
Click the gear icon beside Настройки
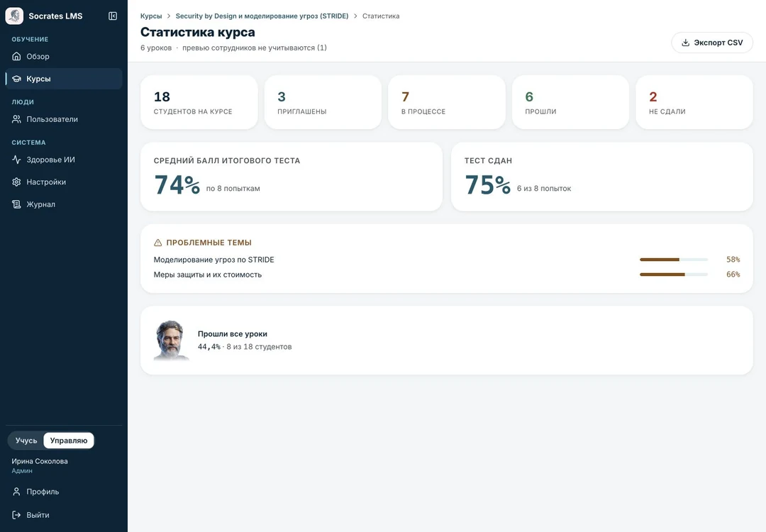16,182
